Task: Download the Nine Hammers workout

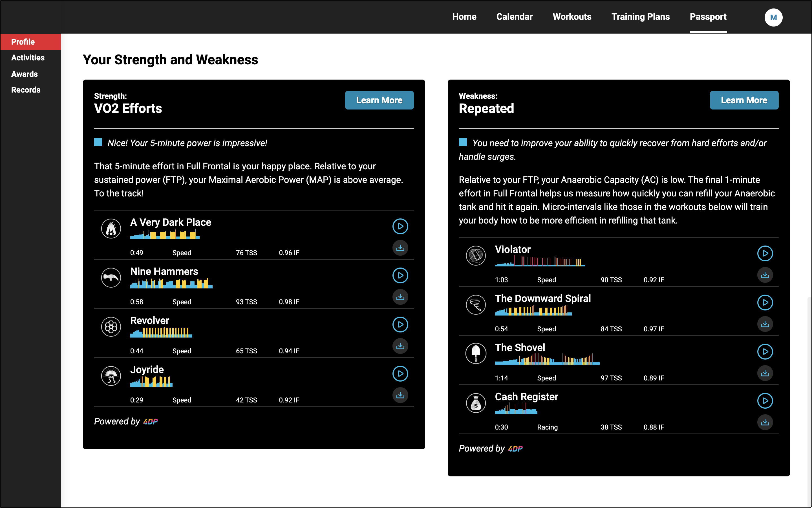Action: pos(400,297)
